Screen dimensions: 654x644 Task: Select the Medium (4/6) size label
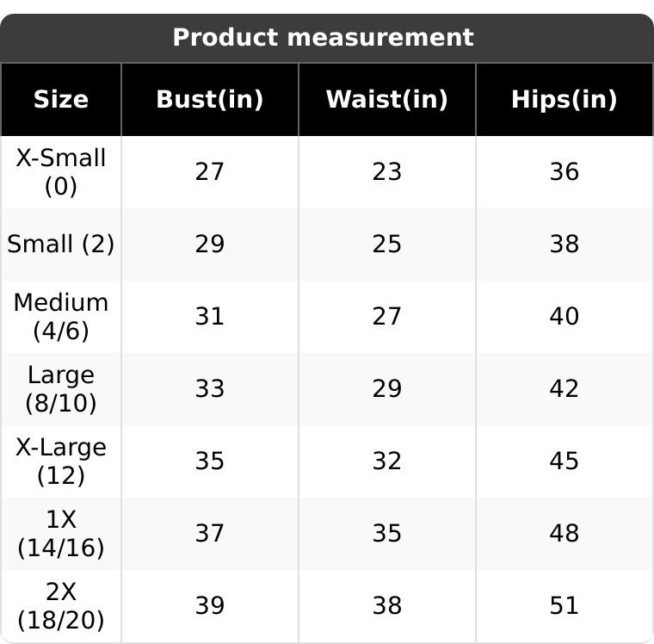coord(61,317)
